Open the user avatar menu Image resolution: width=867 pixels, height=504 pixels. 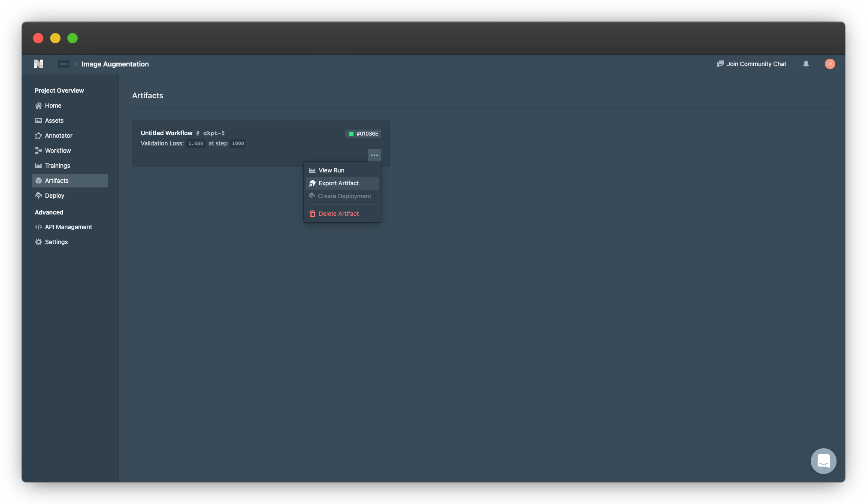coord(830,64)
